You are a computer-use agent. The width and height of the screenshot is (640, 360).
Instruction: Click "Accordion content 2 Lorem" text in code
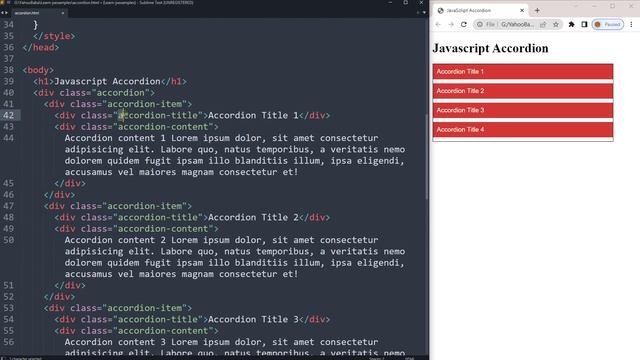(x=131, y=240)
